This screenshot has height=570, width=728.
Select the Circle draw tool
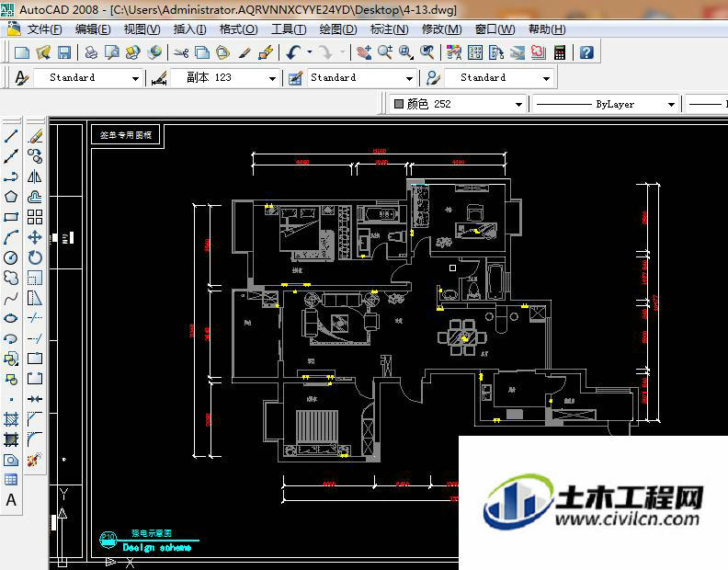coord(11,257)
